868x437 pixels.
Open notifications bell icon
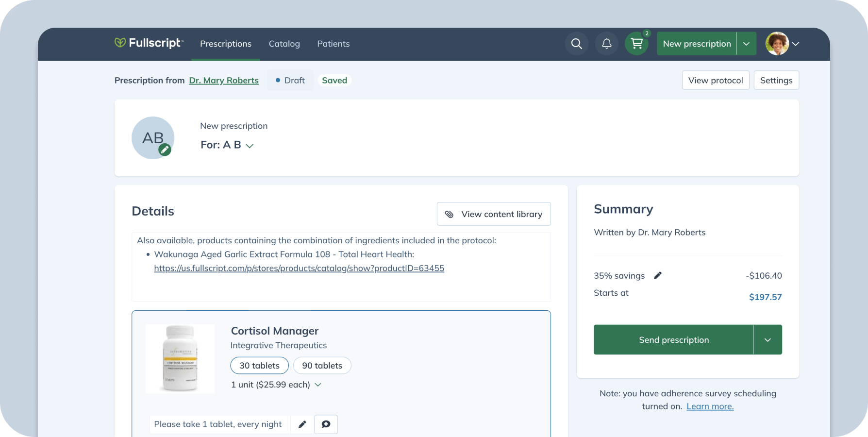(x=606, y=44)
